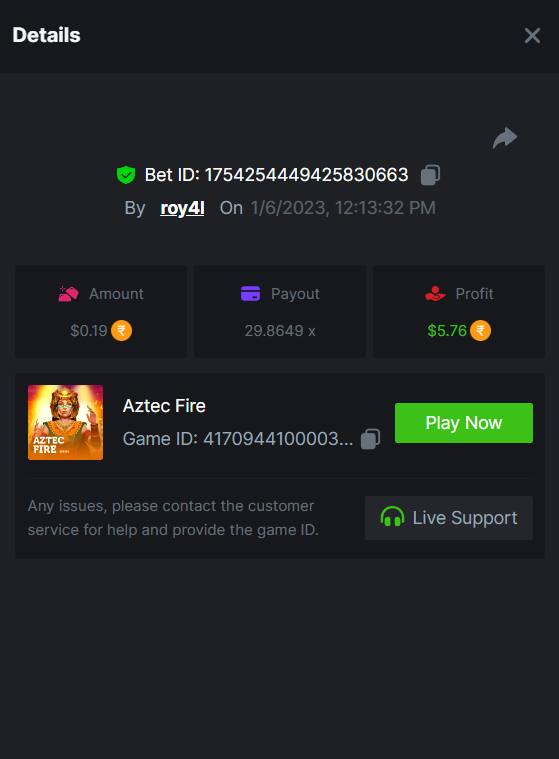Close the Details dialog
559x759 pixels.
[x=532, y=35]
